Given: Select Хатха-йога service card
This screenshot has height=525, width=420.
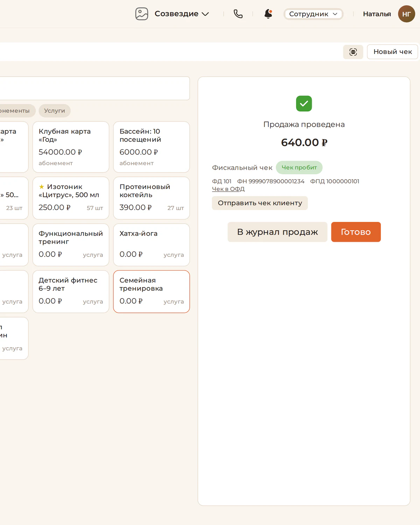Looking at the screenshot, I should click(x=152, y=245).
